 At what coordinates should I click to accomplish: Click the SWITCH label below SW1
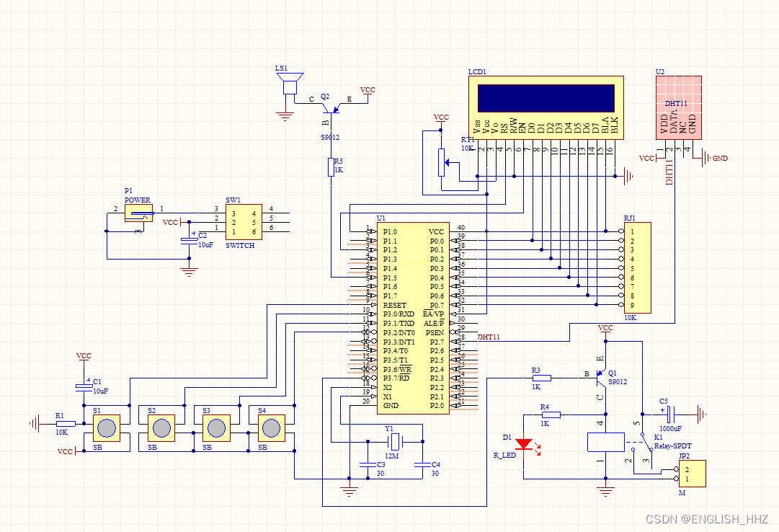point(240,246)
